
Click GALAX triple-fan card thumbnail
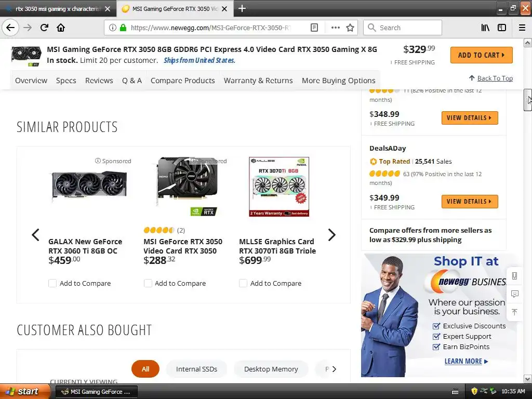(89, 186)
